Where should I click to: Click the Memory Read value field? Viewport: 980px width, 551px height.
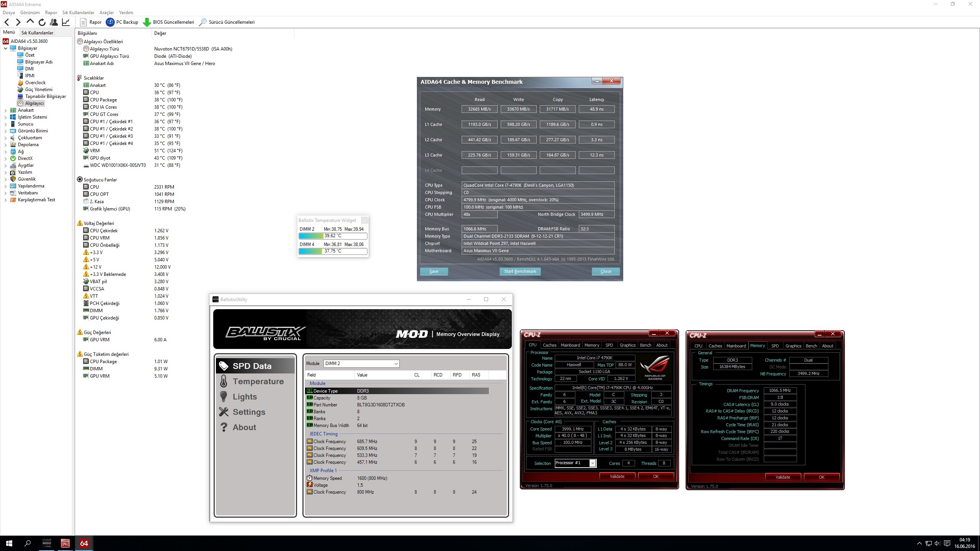tap(479, 109)
